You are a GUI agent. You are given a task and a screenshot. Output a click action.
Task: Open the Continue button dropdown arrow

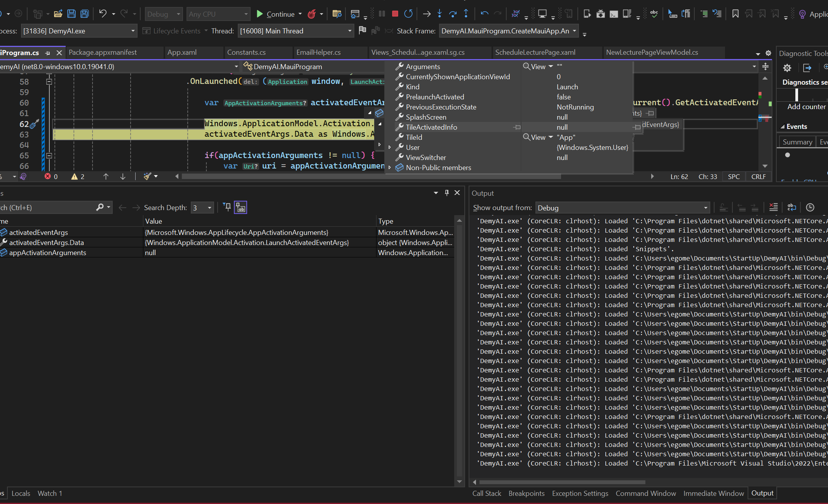pyautogui.click(x=300, y=14)
